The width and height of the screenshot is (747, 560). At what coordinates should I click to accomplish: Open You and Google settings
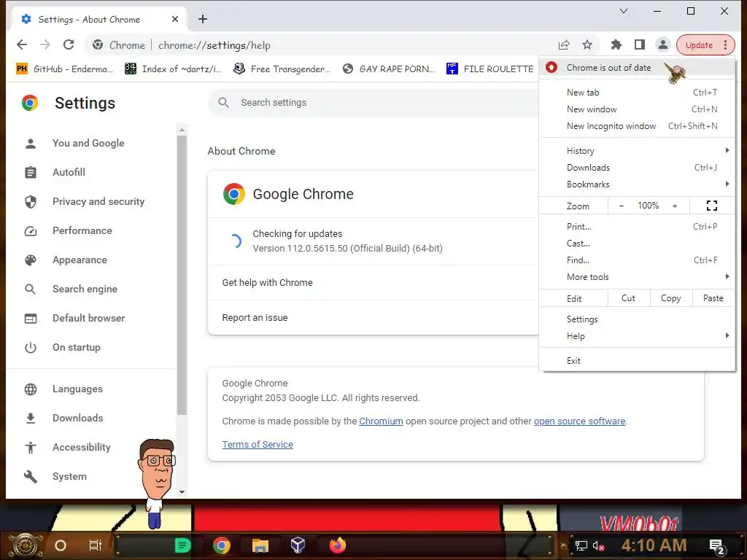pos(88,143)
